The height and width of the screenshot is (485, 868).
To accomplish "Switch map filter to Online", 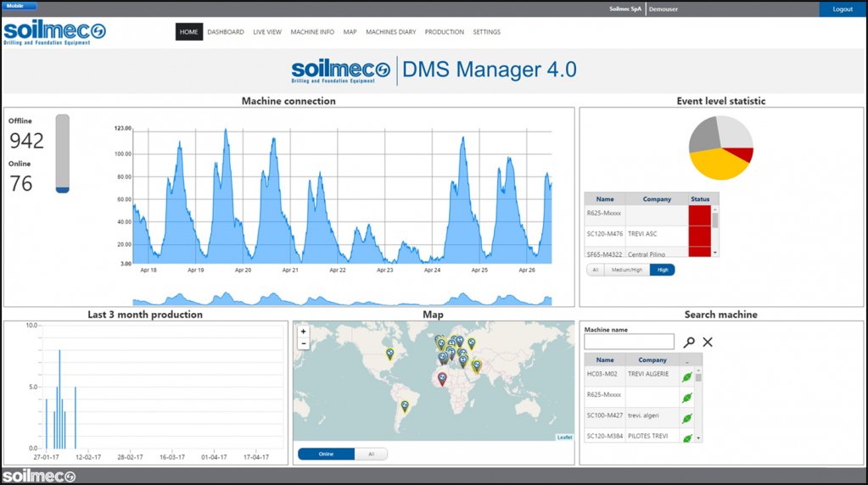I will (x=326, y=454).
